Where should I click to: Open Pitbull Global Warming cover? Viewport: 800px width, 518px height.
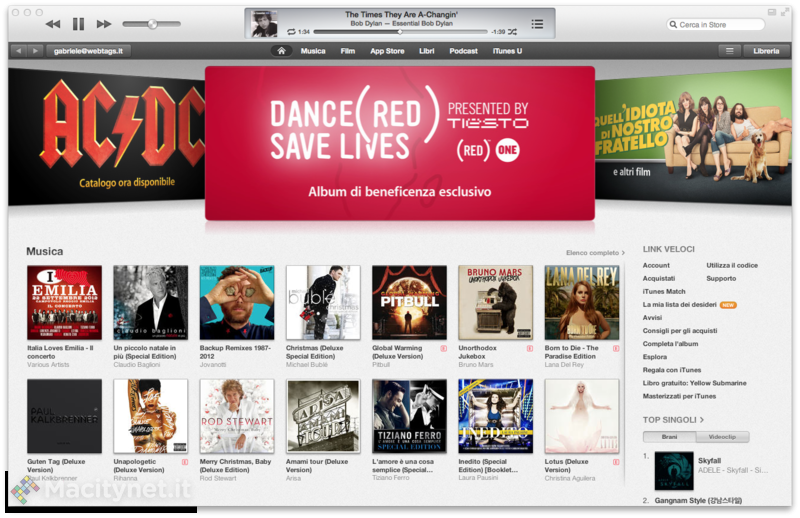pos(409,303)
